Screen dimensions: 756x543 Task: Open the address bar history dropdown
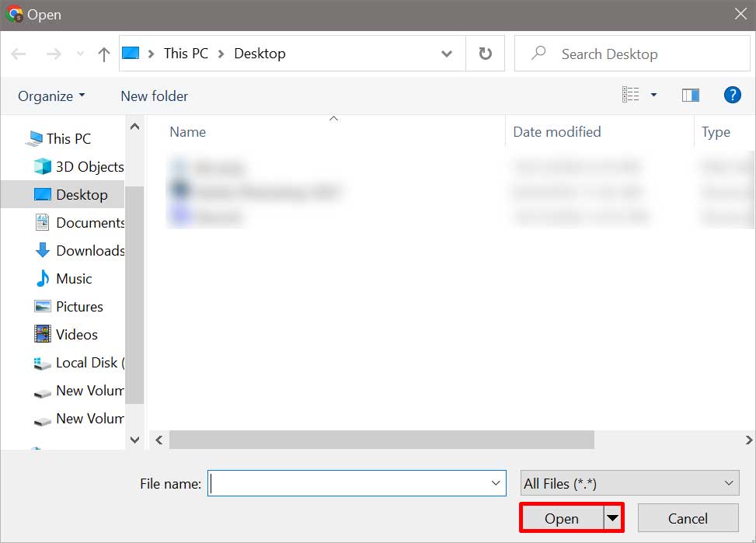pos(447,54)
